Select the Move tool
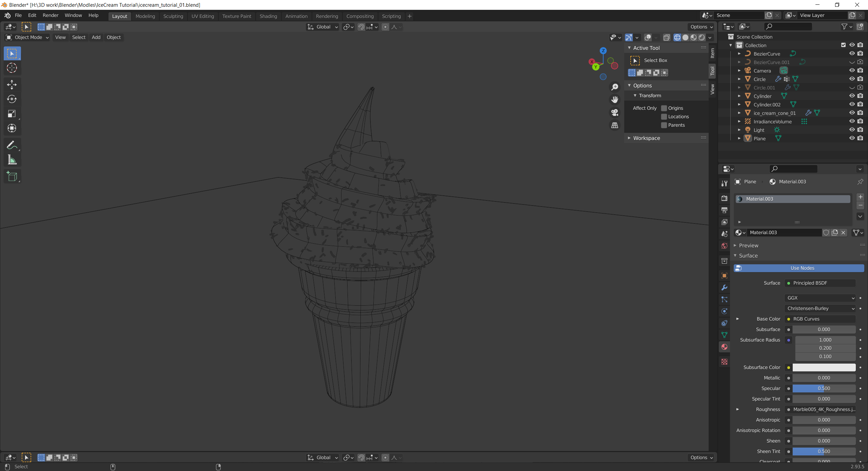This screenshot has height=471, width=868. (12, 85)
